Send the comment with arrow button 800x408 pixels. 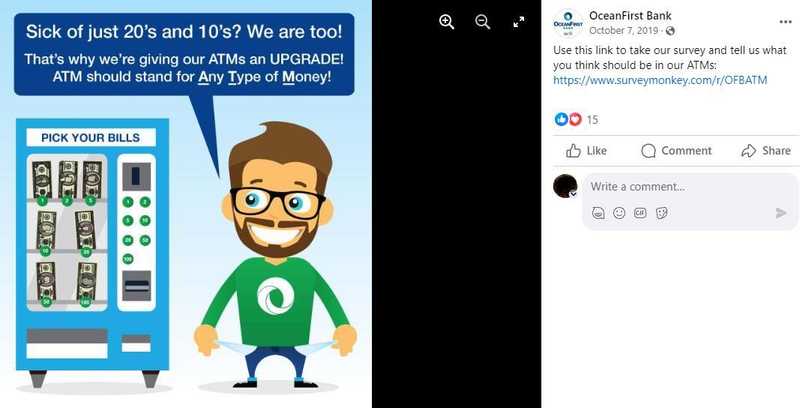click(x=781, y=213)
